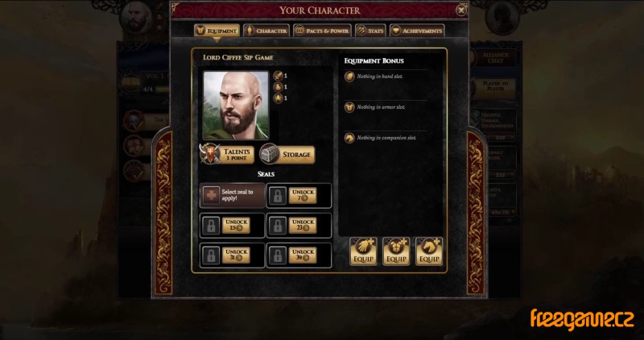Go to the Stats tab
644x340 pixels.
point(370,31)
